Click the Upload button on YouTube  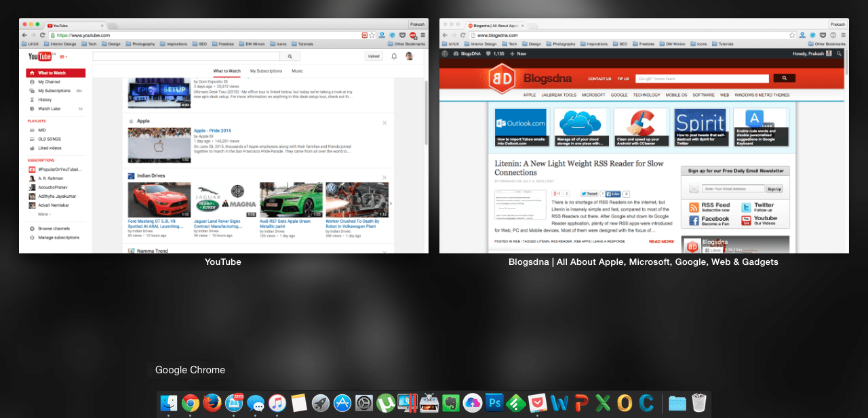click(374, 56)
